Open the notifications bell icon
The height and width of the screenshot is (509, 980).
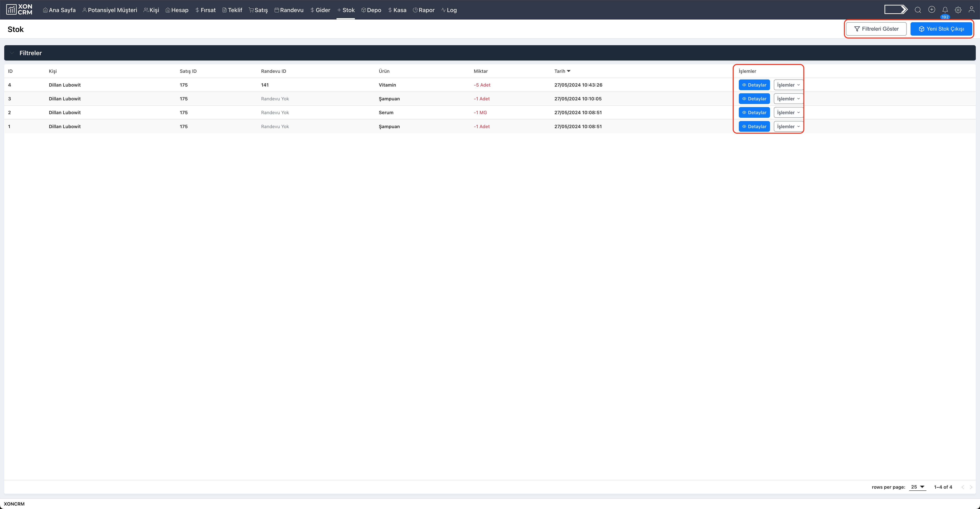945,10
